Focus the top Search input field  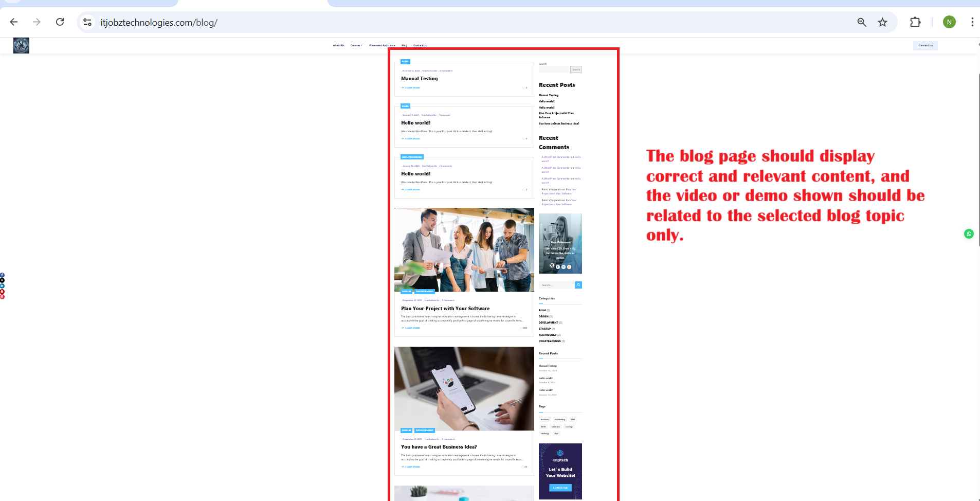(553, 69)
